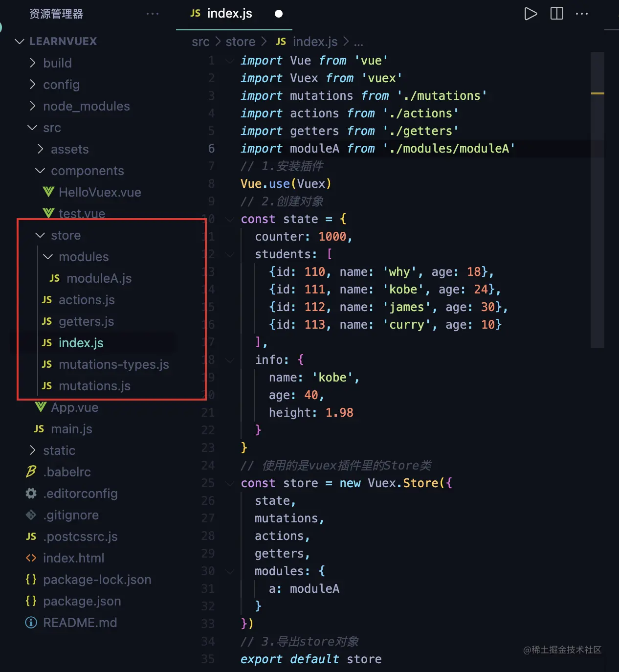Click the unsaved dot on index.js tab
619x672 pixels.
click(279, 14)
